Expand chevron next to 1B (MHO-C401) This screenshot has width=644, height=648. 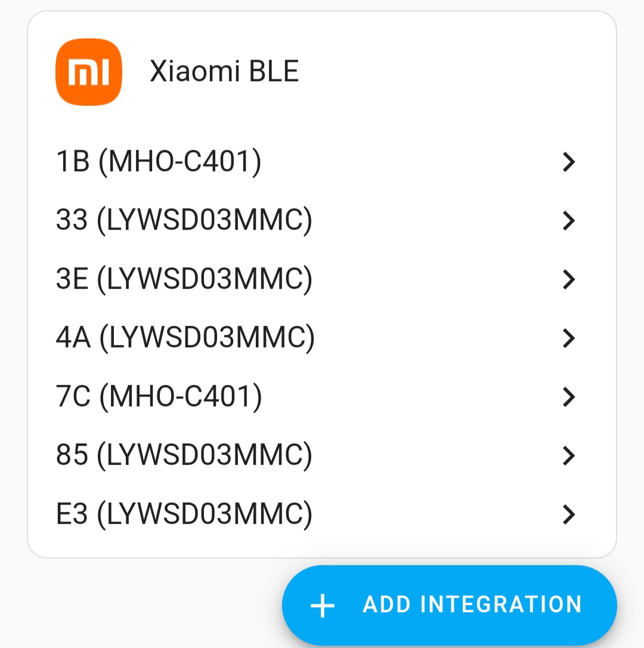pyautogui.click(x=569, y=162)
